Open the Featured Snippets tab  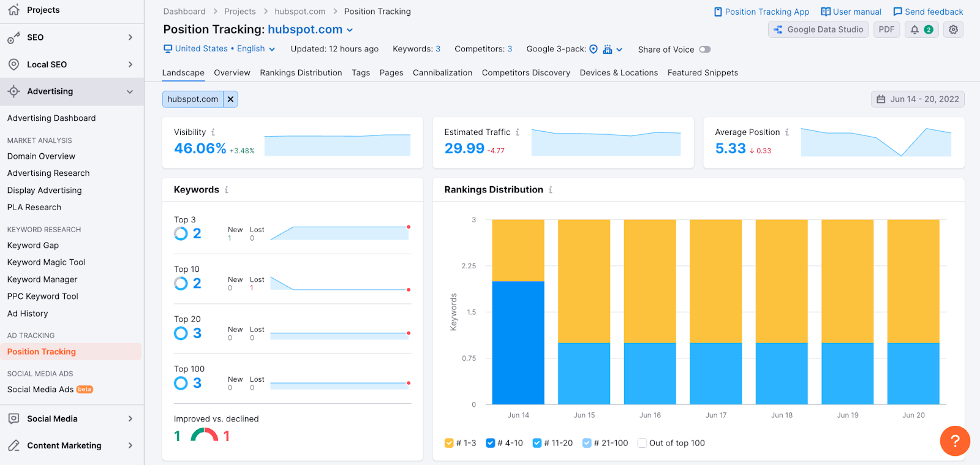[x=703, y=73]
